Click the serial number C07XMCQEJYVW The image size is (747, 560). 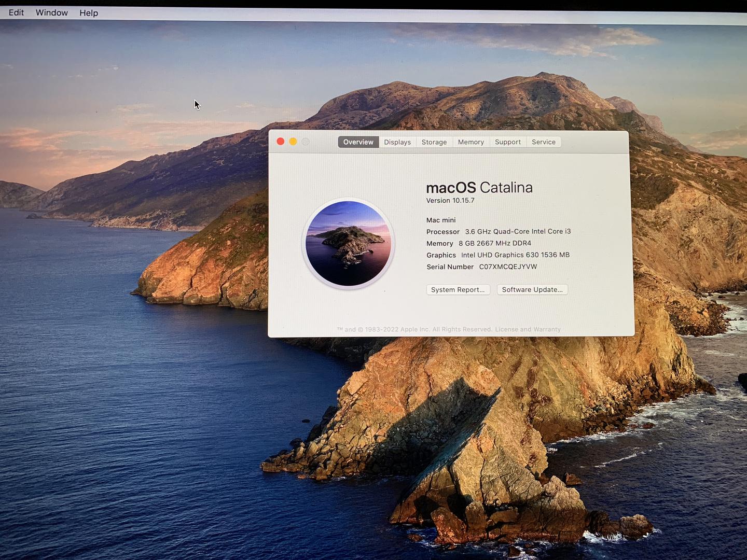[508, 267]
